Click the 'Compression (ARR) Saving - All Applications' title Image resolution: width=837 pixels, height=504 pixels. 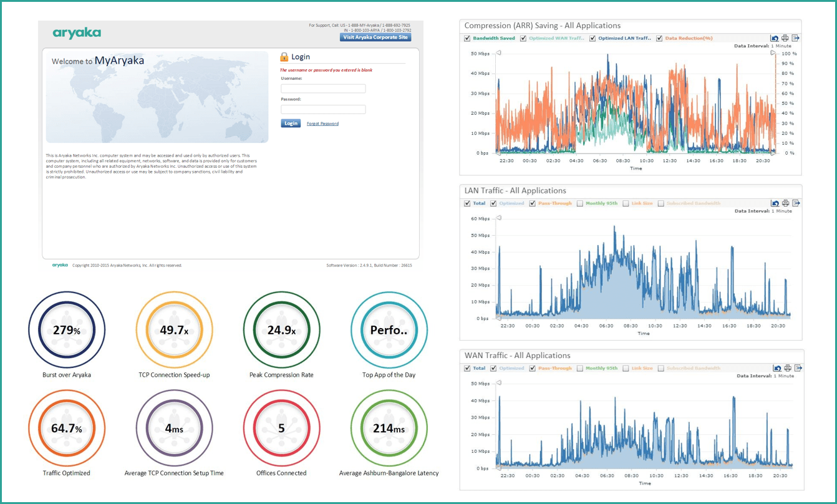tap(543, 26)
